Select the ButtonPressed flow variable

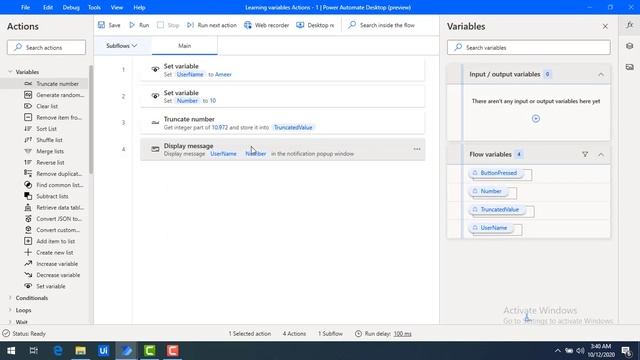click(x=496, y=173)
